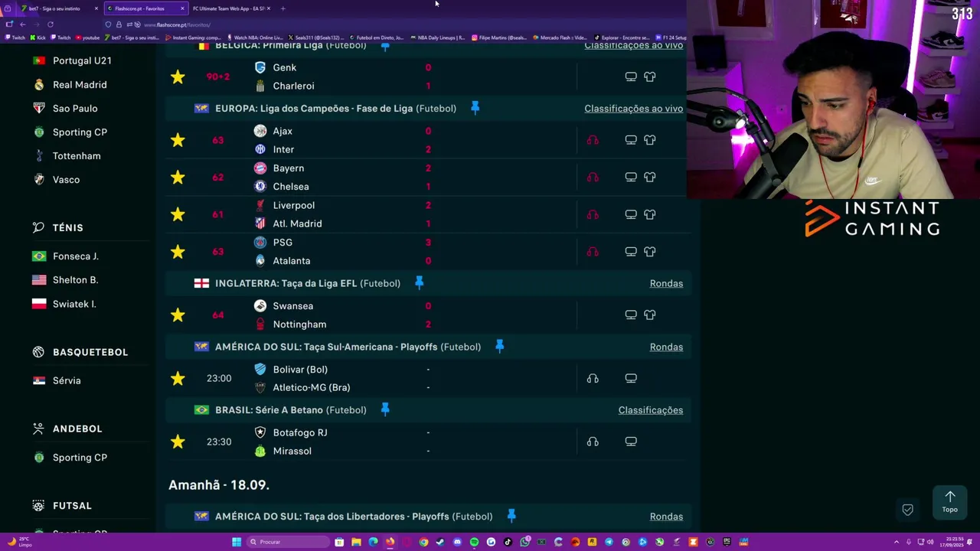
Task: Unpin Série A Betano league pin
Action: 385,410
